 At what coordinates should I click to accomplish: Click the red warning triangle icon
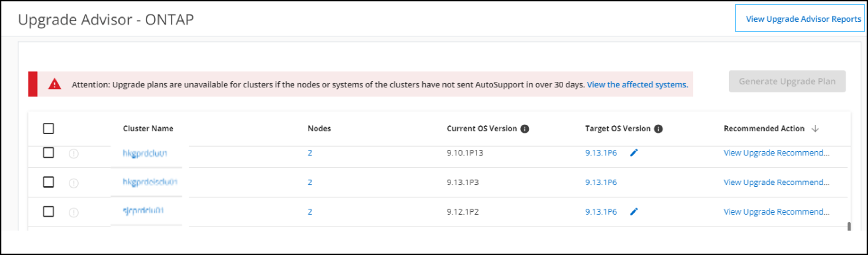54,84
